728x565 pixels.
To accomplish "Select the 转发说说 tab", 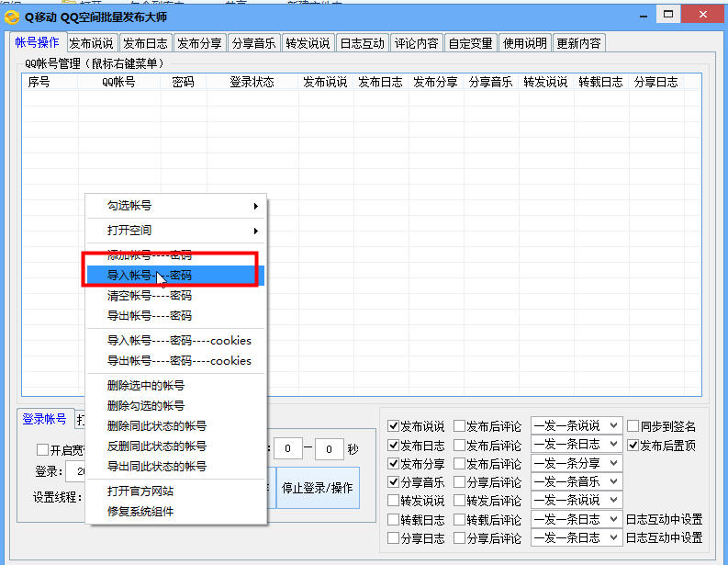I will tap(308, 43).
